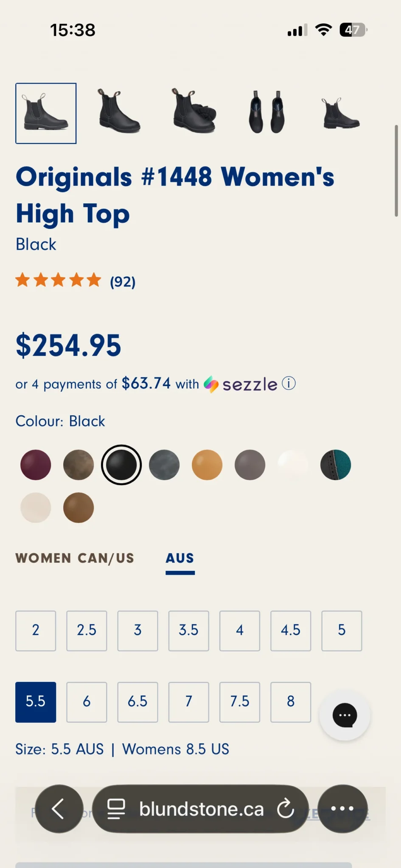Pick size 3.5 AUS
The image size is (401, 868).
tap(189, 631)
